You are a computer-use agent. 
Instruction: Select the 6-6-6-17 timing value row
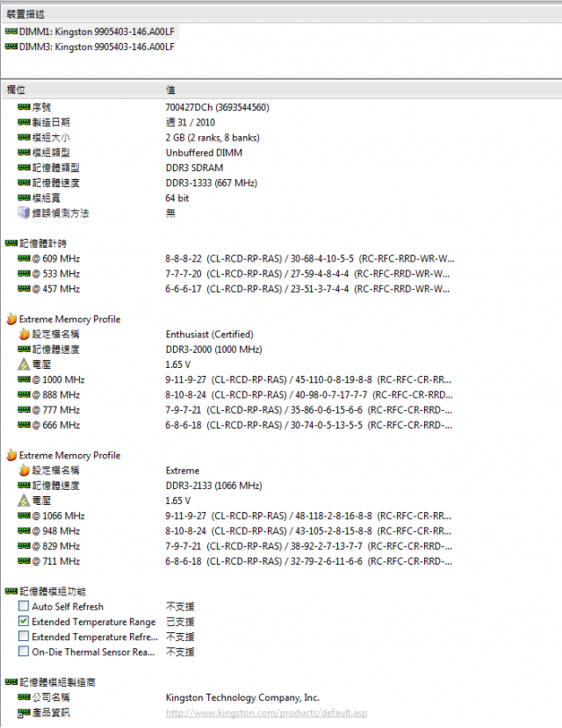307,289
